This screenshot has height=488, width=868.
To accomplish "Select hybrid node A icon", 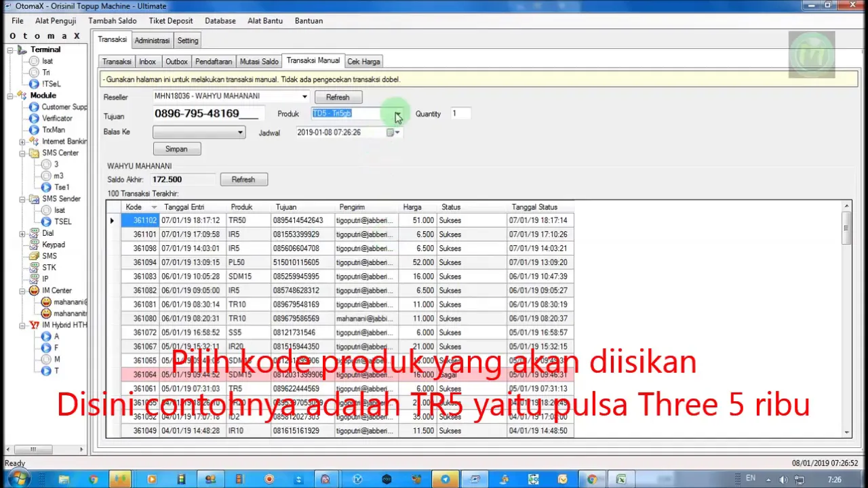I will click(x=46, y=337).
